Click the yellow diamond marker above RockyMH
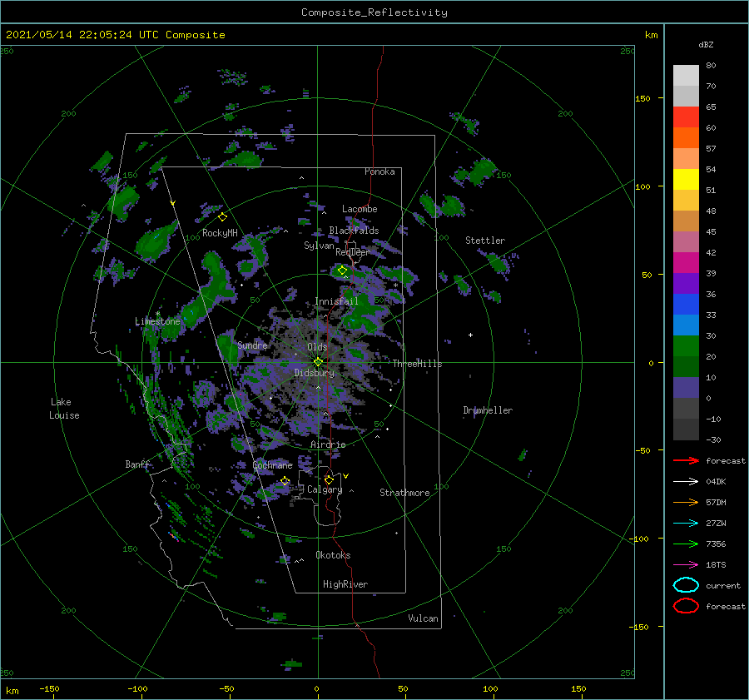Viewport: 749px width, 700px height. (x=222, y=217)
